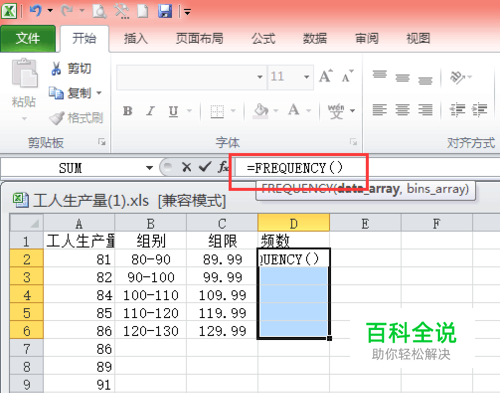Click 剪切 to cut selection
Screen dimensions: 500x393
tap(71, 69)
